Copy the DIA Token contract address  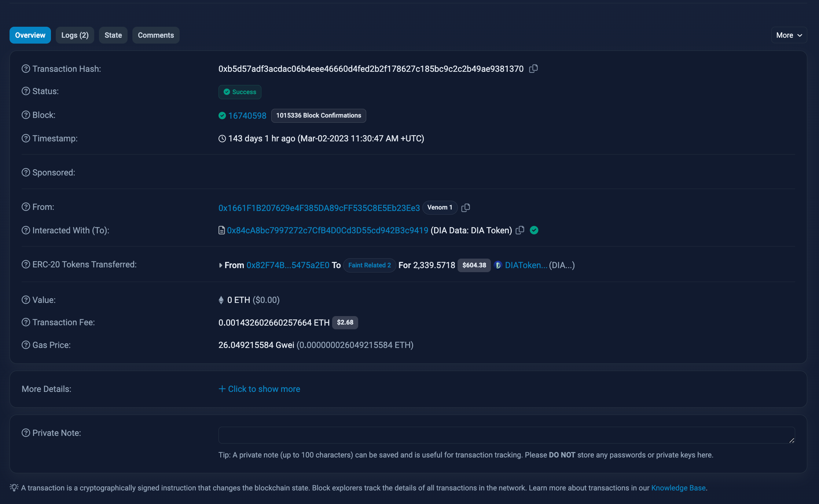[520, 230]
